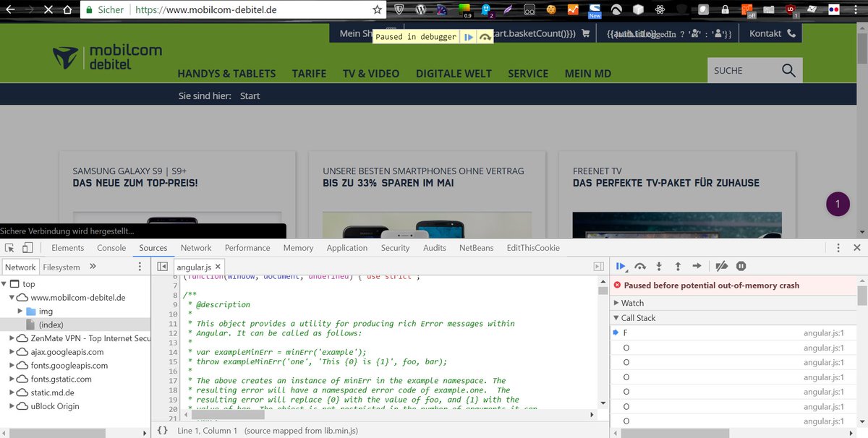Click the WordPress extension icon
The height and width of the screenshot is (438, 868).
(420, 10)
